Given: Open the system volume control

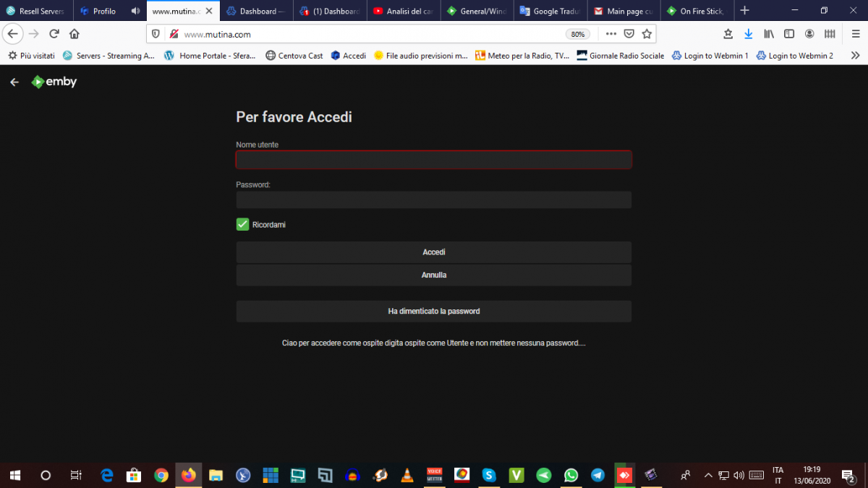Looking at the screenshot, I should click(x=739, y=475).
